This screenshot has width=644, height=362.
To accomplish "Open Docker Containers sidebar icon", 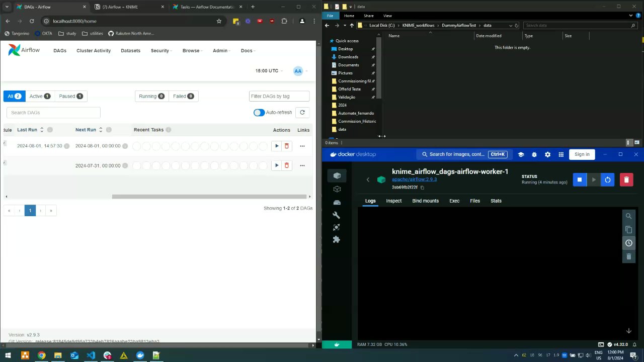I will [x=337, y=175].
